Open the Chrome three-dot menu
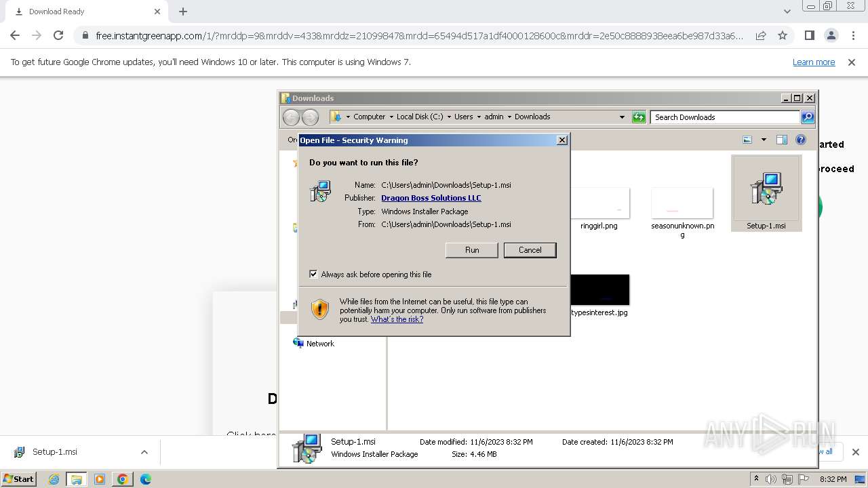The image size is (868, 488). tap(853, 35)
